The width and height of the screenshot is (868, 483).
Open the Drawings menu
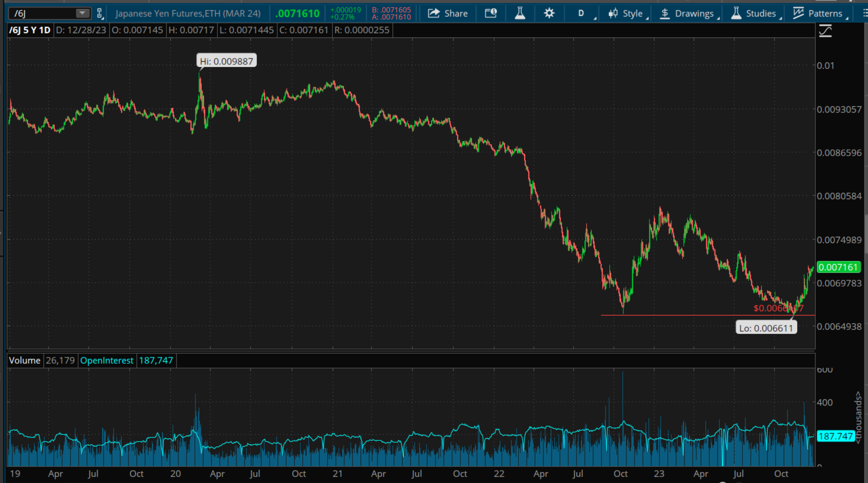[x=694, y=13]
